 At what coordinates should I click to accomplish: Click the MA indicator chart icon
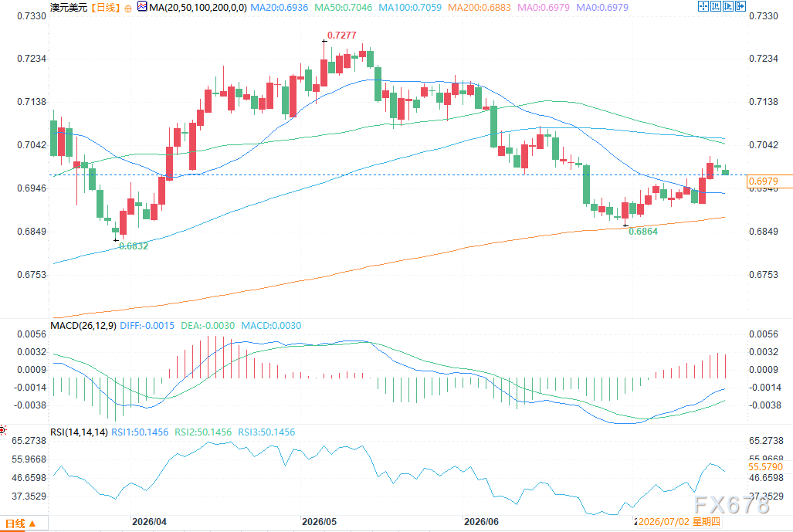(142, 7)
